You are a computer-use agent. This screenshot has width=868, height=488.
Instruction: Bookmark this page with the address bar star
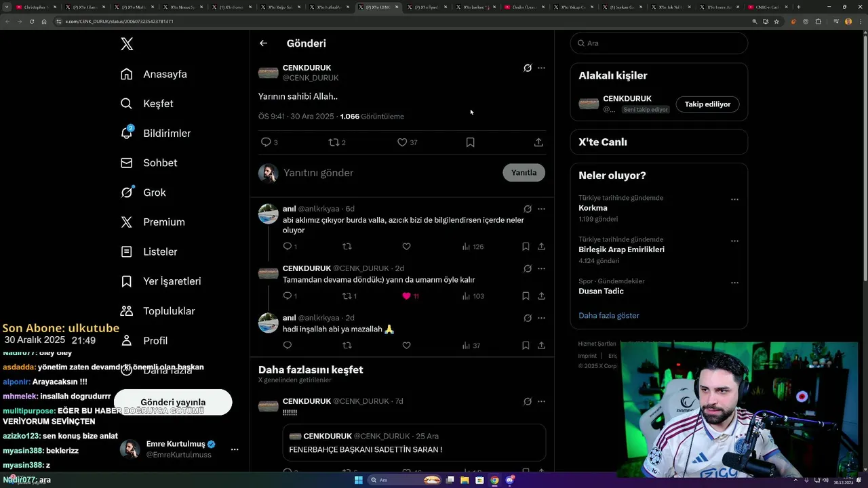(x=776, y=22)
